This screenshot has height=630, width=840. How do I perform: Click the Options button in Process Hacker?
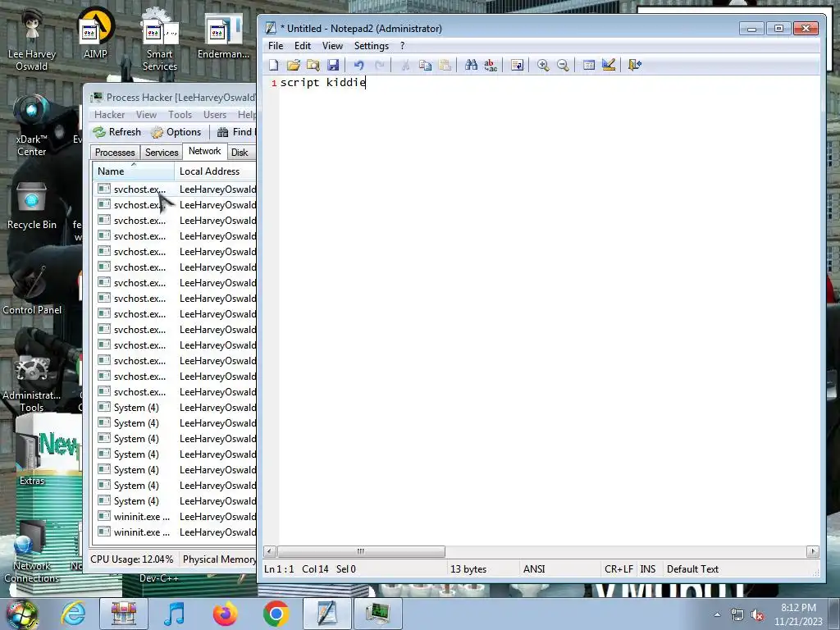(176, 132)
